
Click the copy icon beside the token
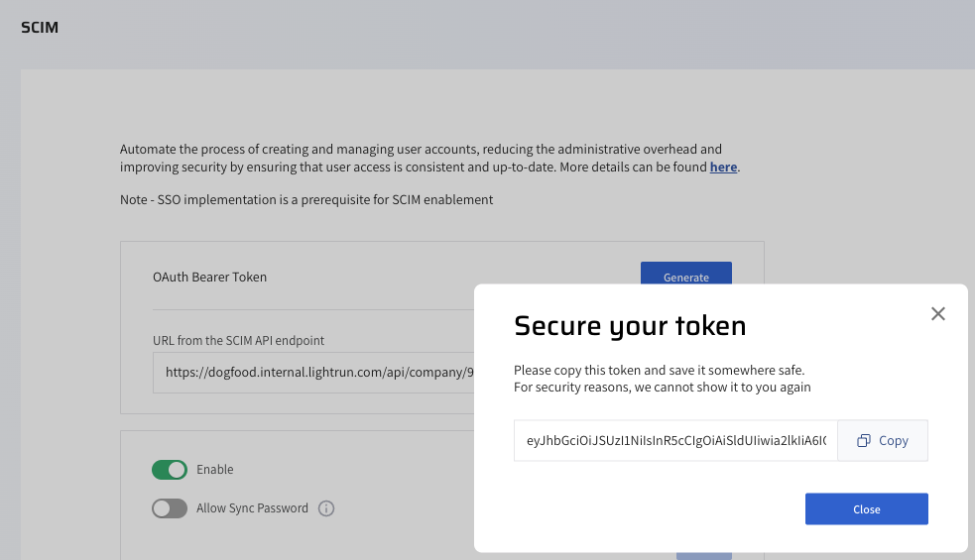coord(864,441)
